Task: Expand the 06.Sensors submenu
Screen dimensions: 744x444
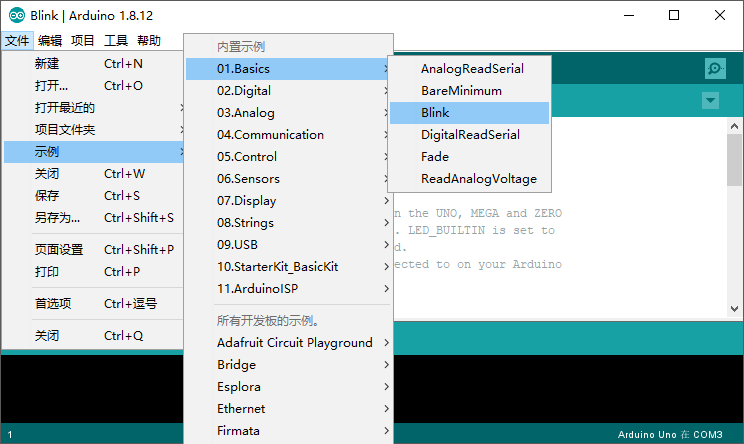Action: point(288,179)
